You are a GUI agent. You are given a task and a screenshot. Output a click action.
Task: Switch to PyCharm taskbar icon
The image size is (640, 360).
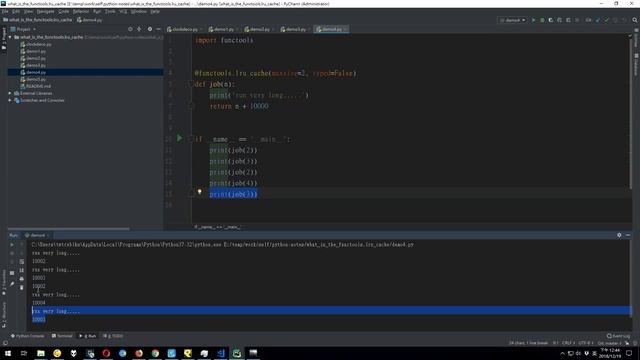coord(237,353)
